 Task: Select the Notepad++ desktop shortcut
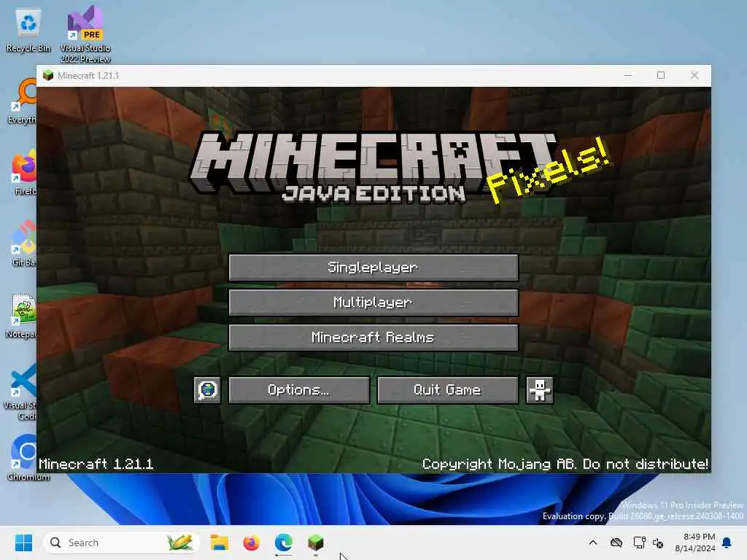(22, 315)
